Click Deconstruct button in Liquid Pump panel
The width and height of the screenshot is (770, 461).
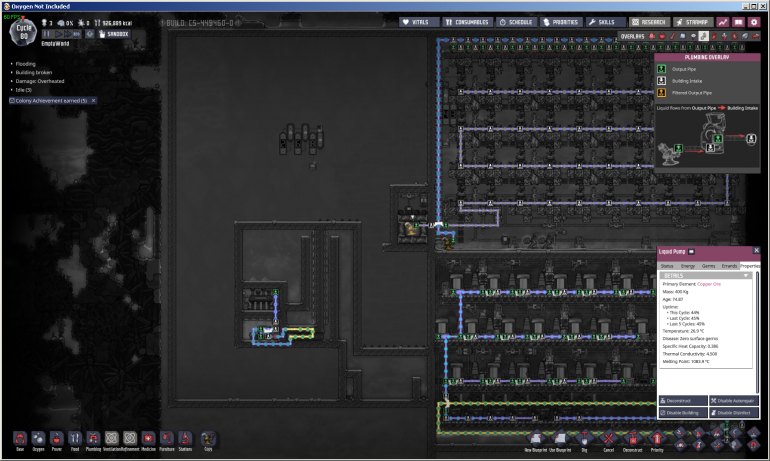pyautogui.click(x=683, y=401)
